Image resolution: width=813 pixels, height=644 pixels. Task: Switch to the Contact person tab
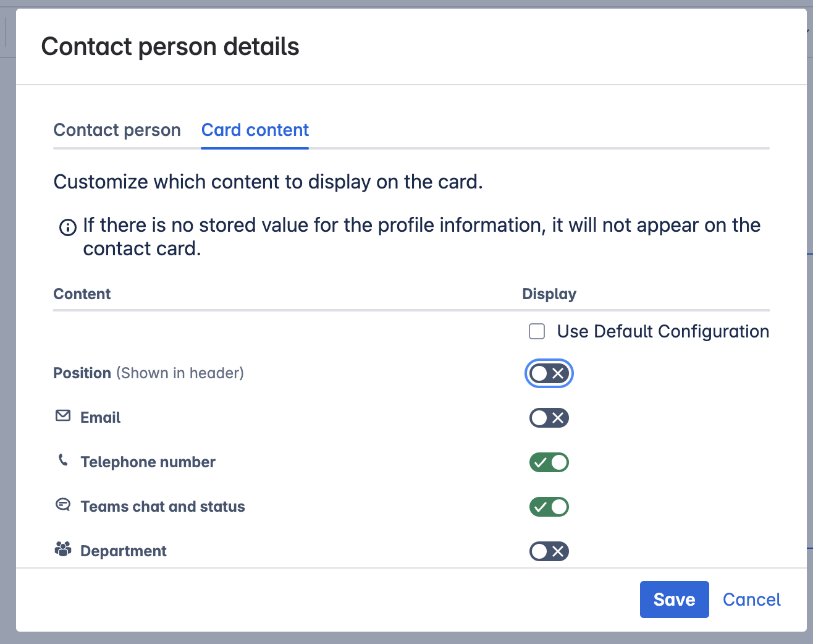pos(117,130)
